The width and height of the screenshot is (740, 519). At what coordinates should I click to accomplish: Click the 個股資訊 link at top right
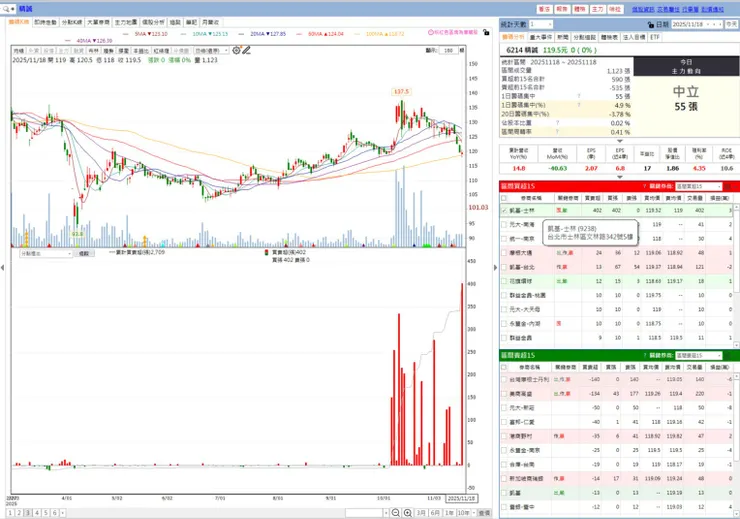pos(643,9)
